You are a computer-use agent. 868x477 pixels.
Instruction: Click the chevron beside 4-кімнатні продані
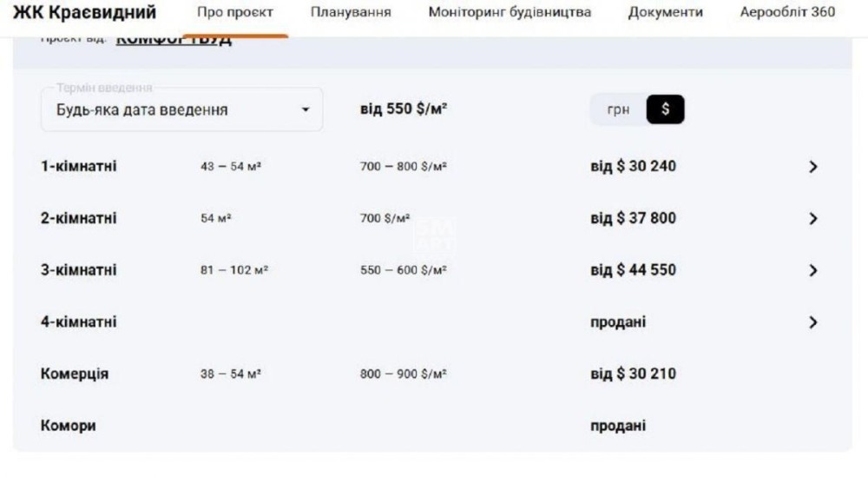812,322
